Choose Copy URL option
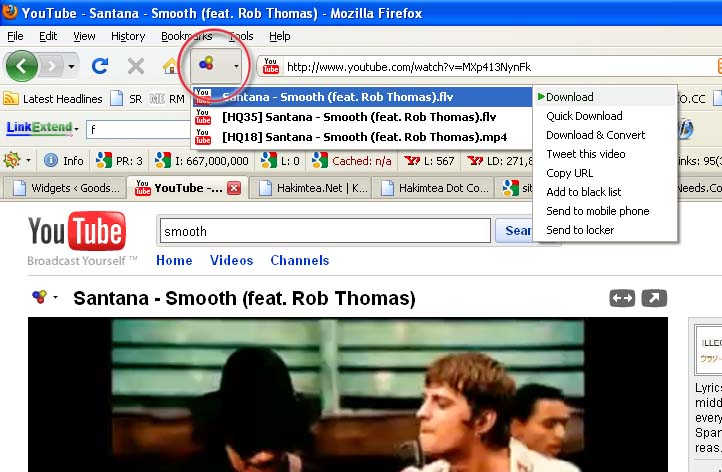 click(605, 173)
